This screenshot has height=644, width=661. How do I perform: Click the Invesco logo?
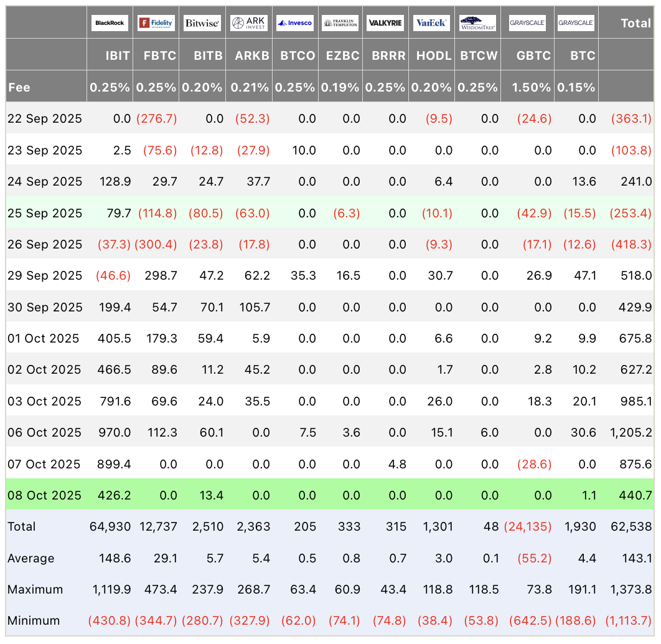pos(295,23)
